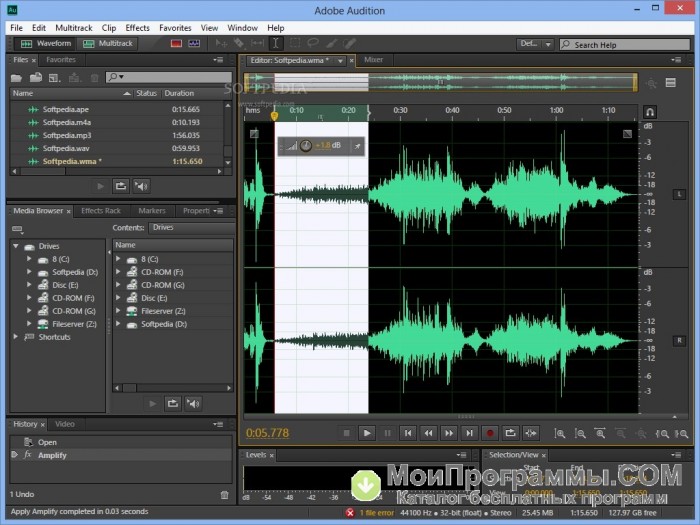Image resolution: width=700 pixels, height=525 pixels.
Task: Move playhead to previous marker
Action: click(x=408, y=433)
